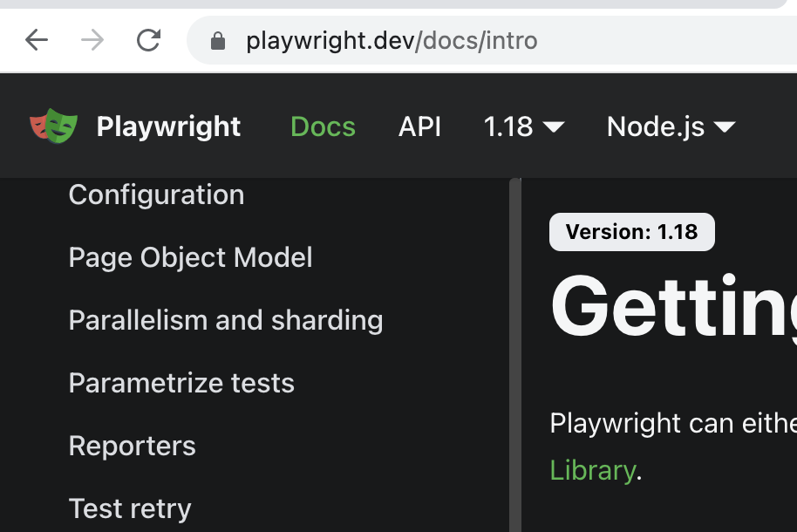Viewport: 797px width, 532px height.
Task: Click the Version: 1.18 badge
Action: 631,232
